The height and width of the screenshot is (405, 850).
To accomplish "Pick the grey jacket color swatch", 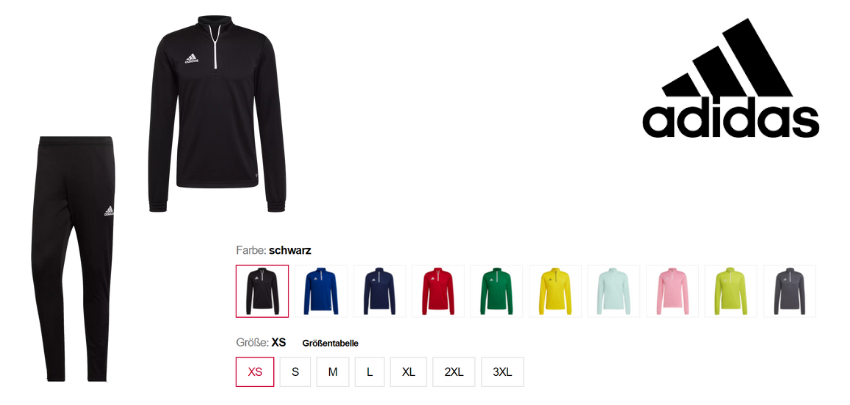I will point(789,291).
